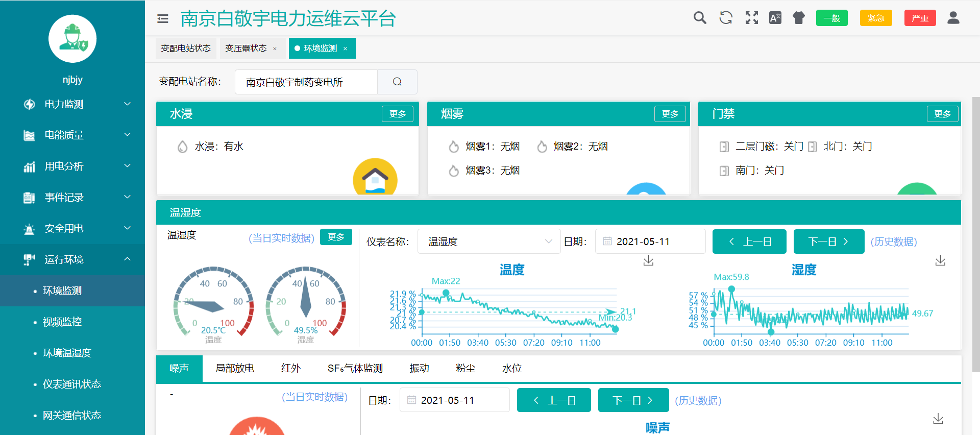The width and height of the screenshot is (980, 435).
Task: Open the header search magnifier icon
Action: pyautogui.click(x=700, y=18)
